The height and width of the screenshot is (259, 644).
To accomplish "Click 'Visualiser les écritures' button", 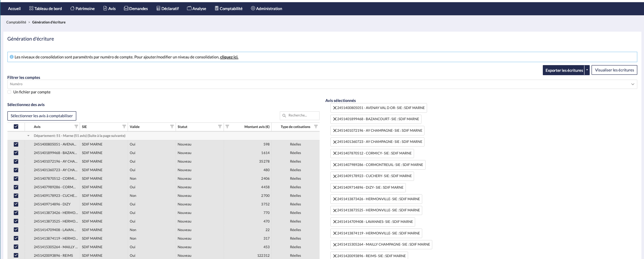I will [614, 70].
